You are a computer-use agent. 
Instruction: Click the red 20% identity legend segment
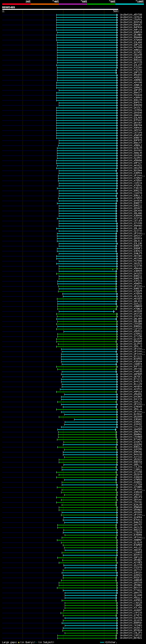pyautogui.click(x=16, y=4)
